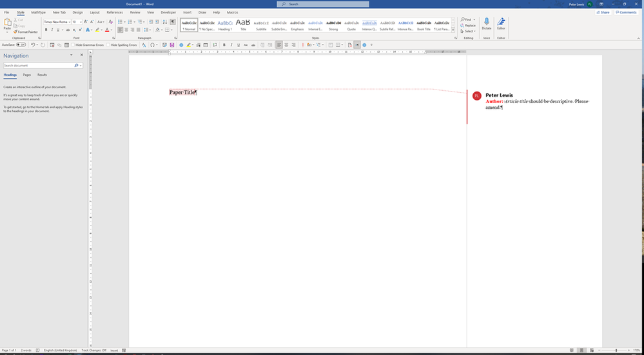Click the Paste icon in Clipboard group
Viewport: 644px width, 355px height.
(7, 23)
